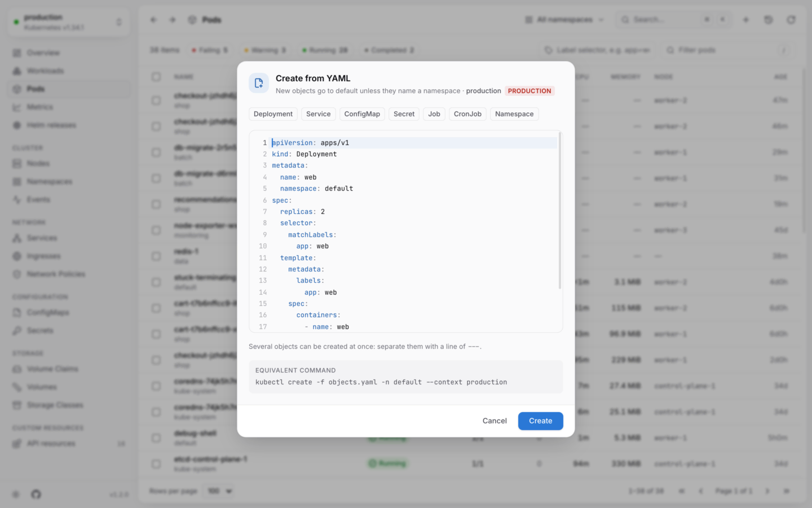This screenshot has width=812, height=508.
Task: Insert the Deployment template
Action: [273, 114]
